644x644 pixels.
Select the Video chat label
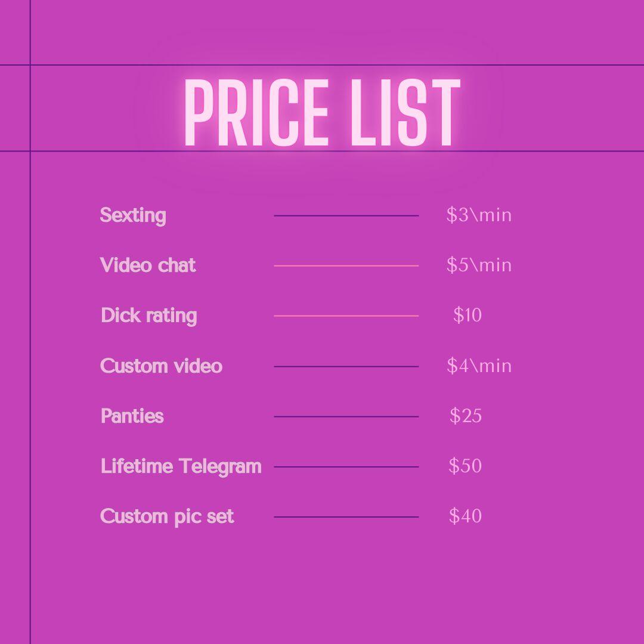[x=148, y=265]
